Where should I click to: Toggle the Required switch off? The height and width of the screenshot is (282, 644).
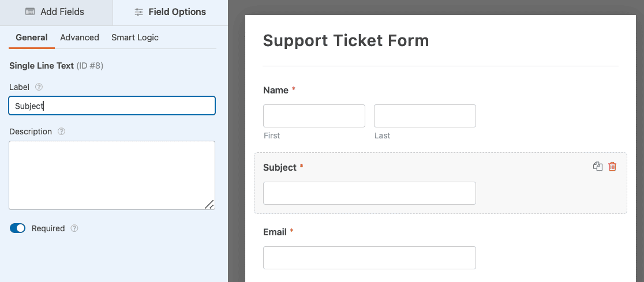pyautogui.click(x=18, y=228)
